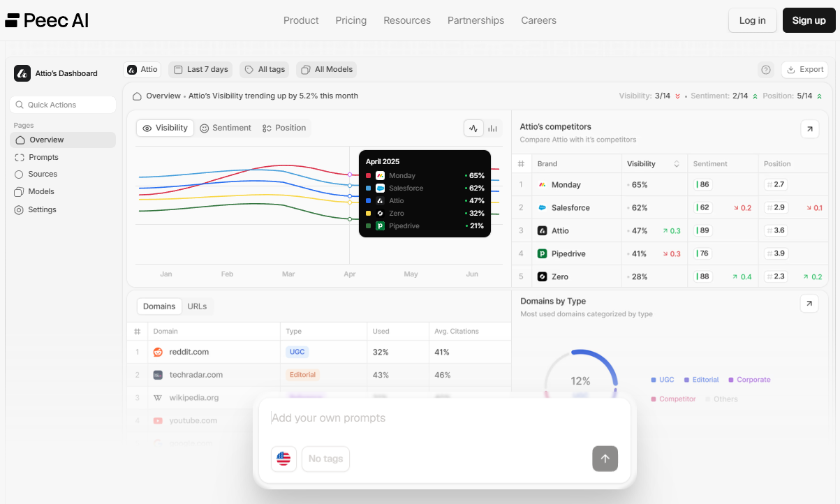Screen dimensions: 840x504
Task: Expand the Domains by Type panel arrow
Action: (x=809, y=304)
